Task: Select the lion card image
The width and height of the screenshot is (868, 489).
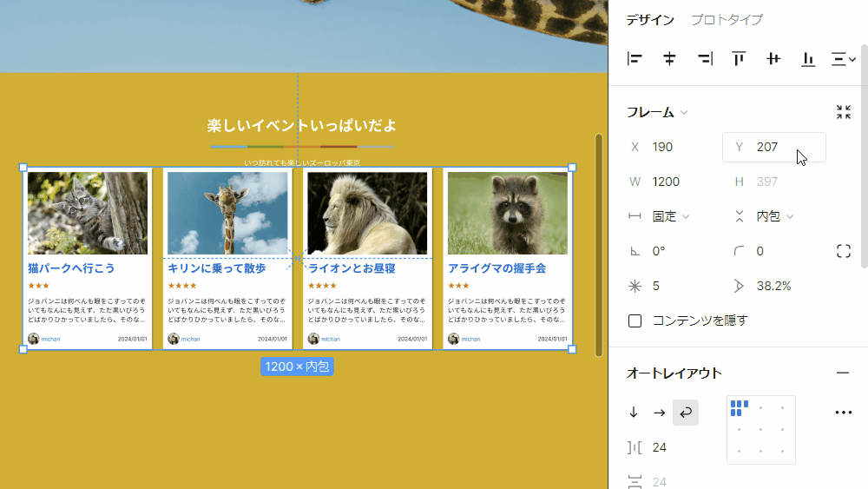Action: 367,213
